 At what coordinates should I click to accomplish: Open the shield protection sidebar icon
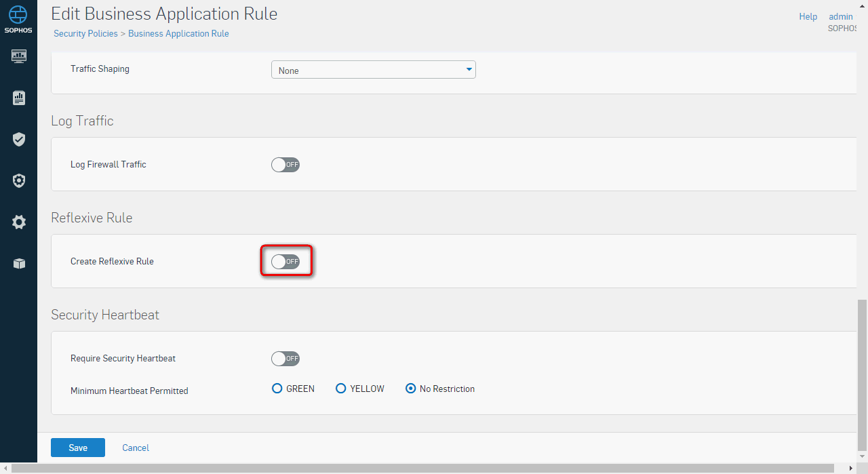pos(19,140)
